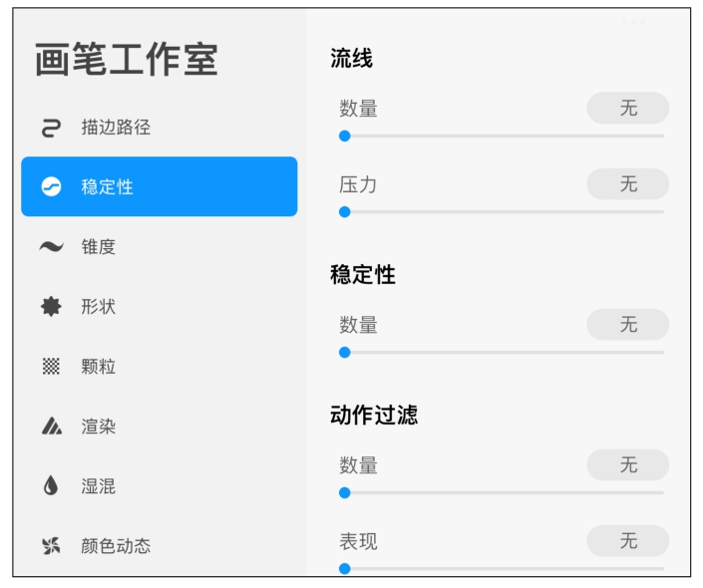The height and width of the screenshot is (588, 703).
Task: Open the 颗粒 grain checker icon
Action: pyautogui.click(x=51, y=366)
